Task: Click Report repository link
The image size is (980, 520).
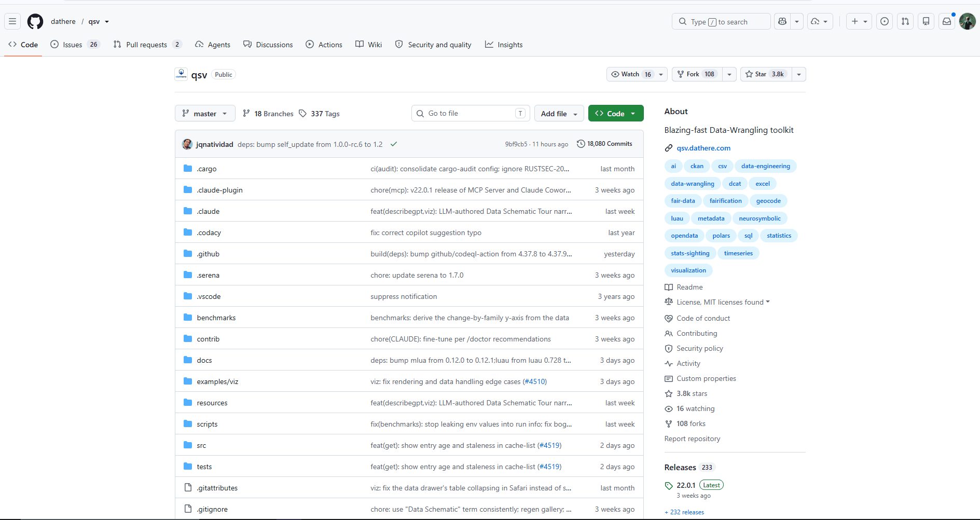Action: [692, 439]
